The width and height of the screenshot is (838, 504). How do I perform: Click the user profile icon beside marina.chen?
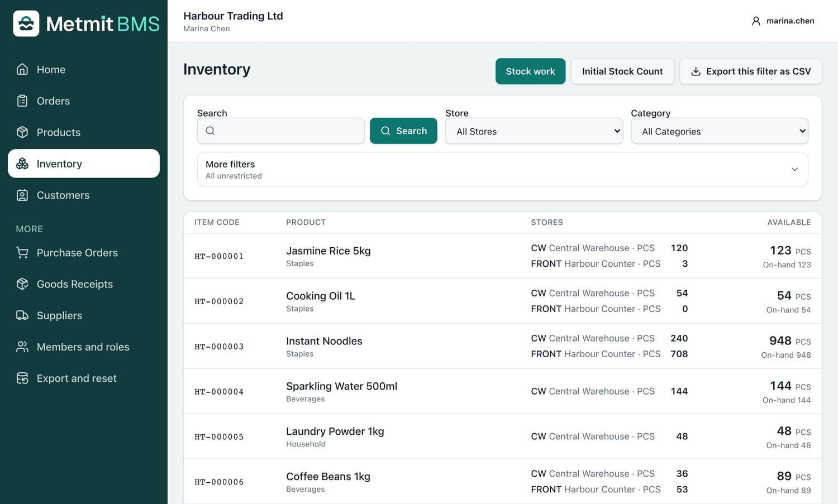pyautogui.click(x=756, y=21)
